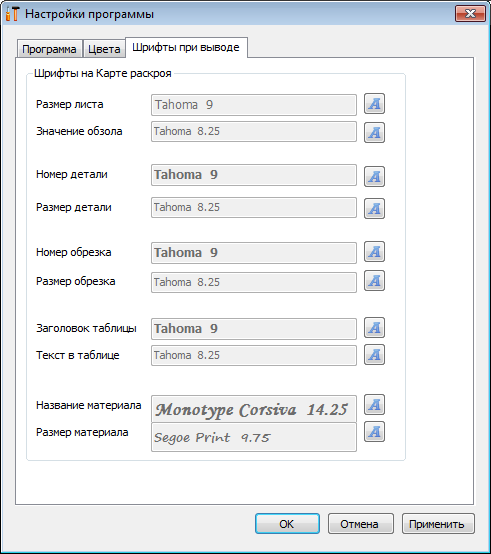
Task: Click font icon beside Размер обрезка
Action: pos(374,281)
